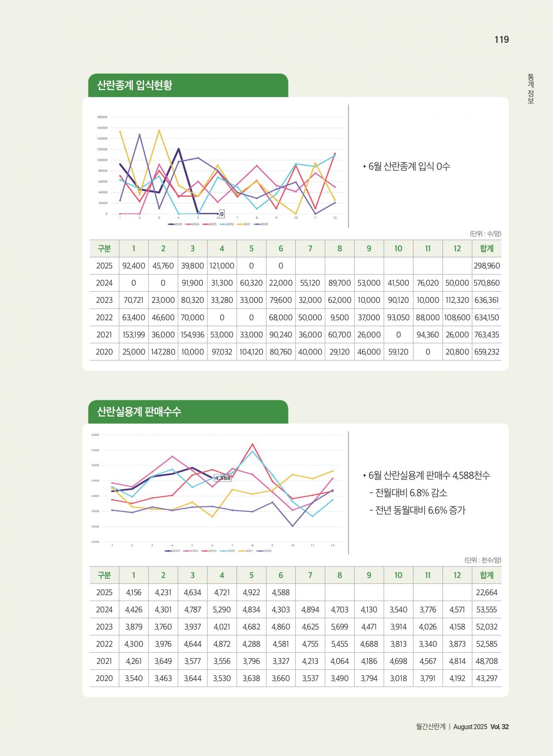
Task: Click the 월간산란계 footer text
Action: coord(430,727)
